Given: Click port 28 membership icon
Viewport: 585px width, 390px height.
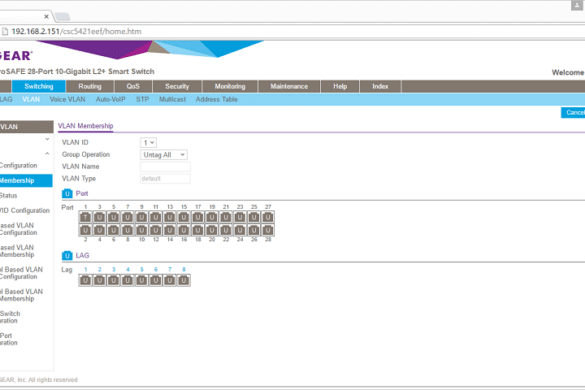Looking at the screenshot, I should point(268,230).
